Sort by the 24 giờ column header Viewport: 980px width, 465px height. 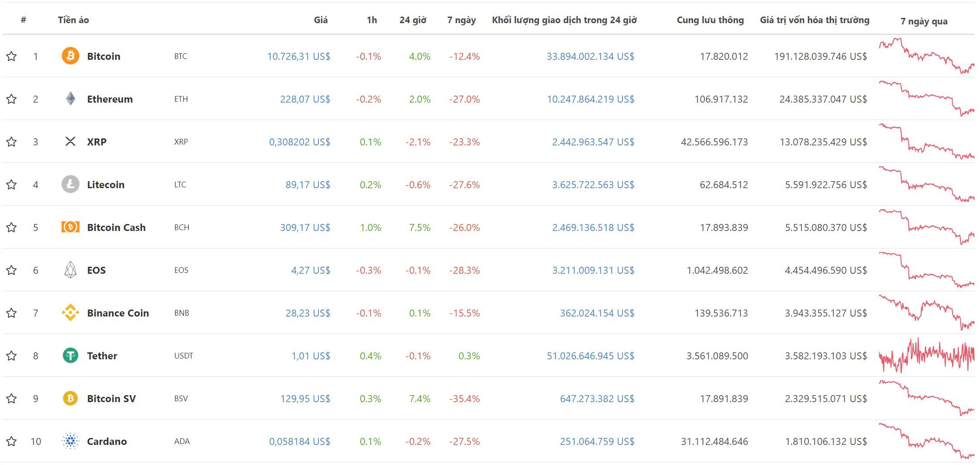pyautogui.click(x=413, y=20)
